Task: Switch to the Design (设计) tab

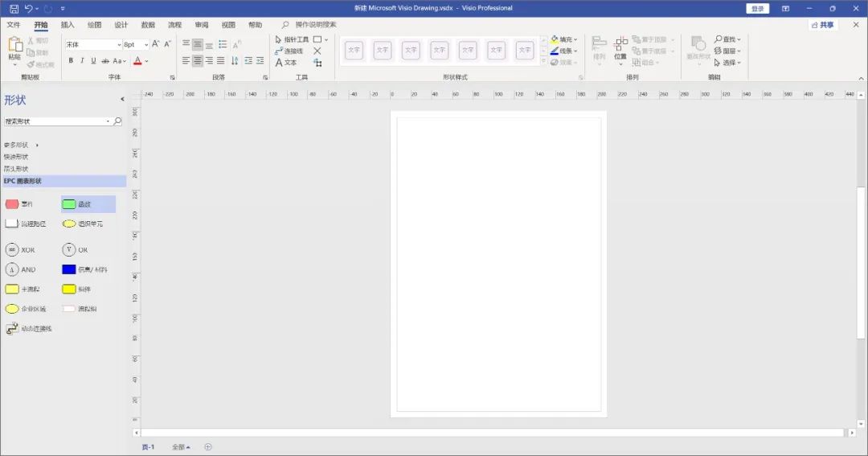Action: tap(121, 25)
